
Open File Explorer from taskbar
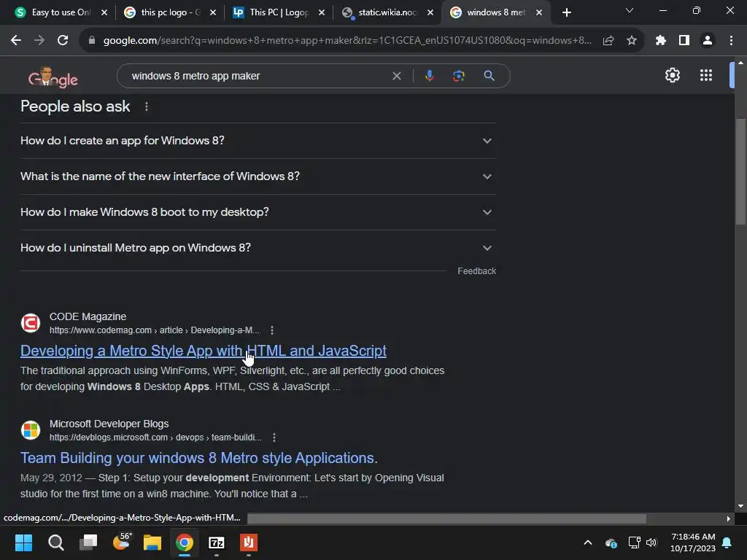[x=152, y=542]
